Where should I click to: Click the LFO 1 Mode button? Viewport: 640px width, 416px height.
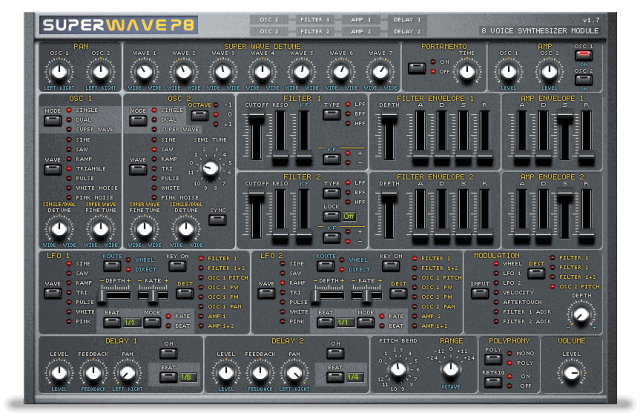[x=152, y=322]
